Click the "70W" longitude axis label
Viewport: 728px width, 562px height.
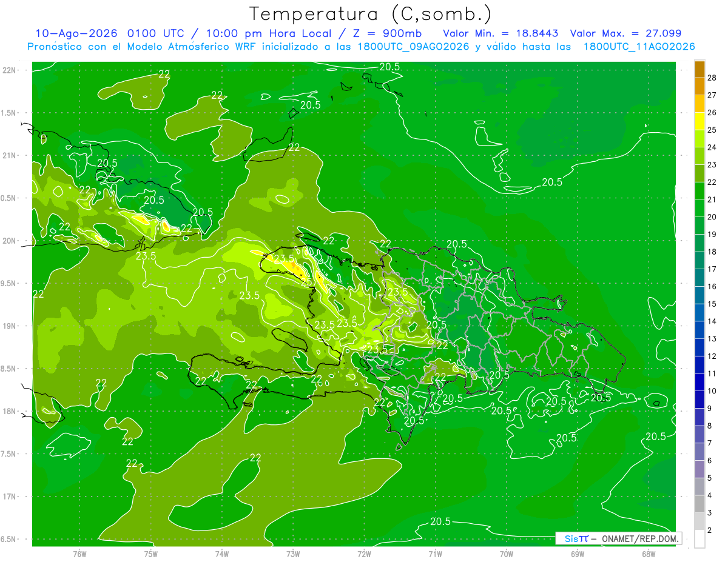[507, 554]
